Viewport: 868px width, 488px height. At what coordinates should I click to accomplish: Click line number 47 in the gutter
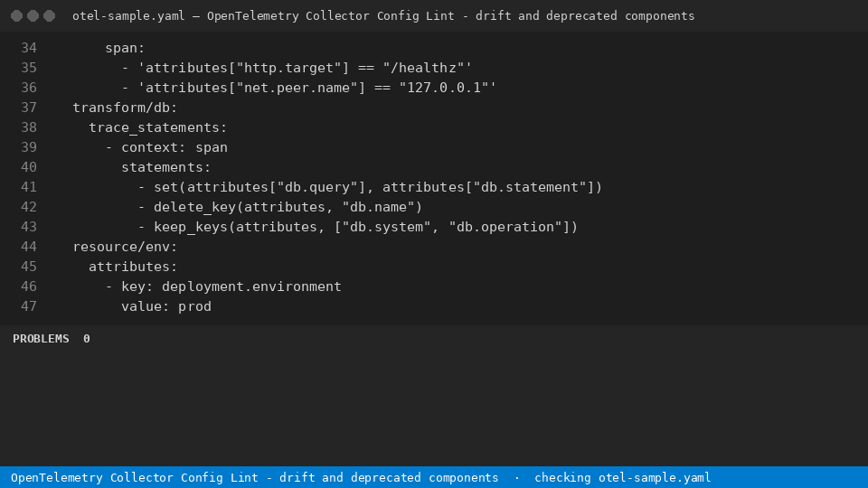coord(29,307)
